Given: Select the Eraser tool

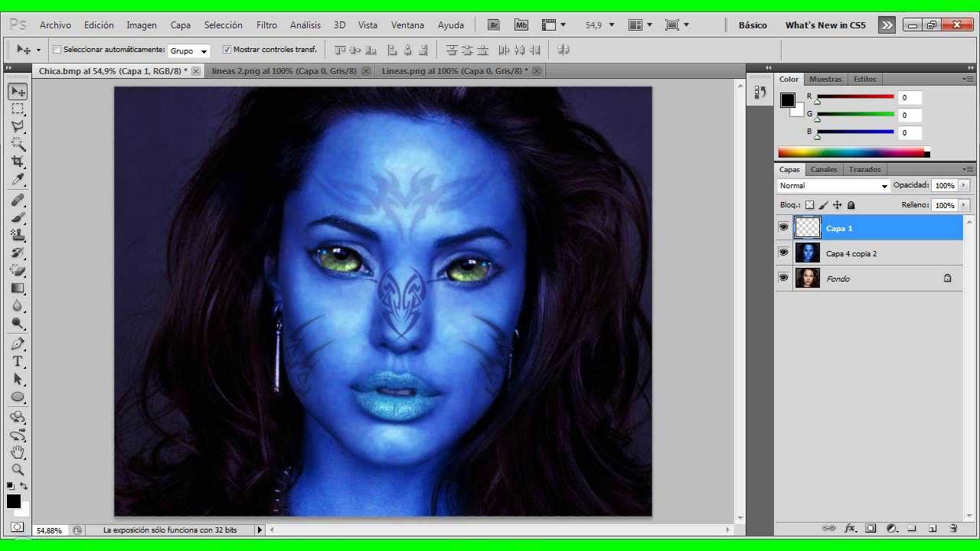Looking at the screenshot, I should 18,271.
